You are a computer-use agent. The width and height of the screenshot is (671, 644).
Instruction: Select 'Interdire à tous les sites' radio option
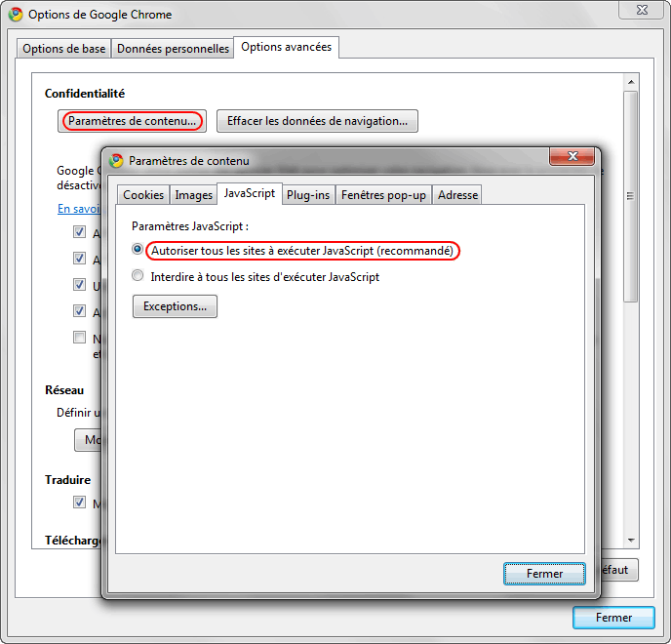138,276
